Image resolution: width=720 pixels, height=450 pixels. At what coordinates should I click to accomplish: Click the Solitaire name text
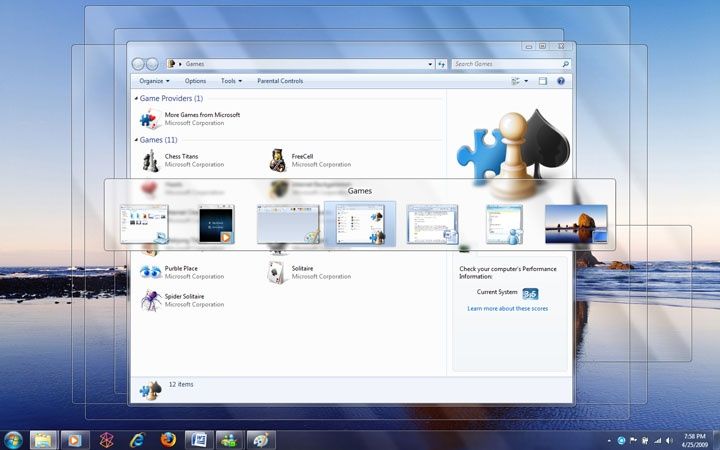tap(302, 269)
